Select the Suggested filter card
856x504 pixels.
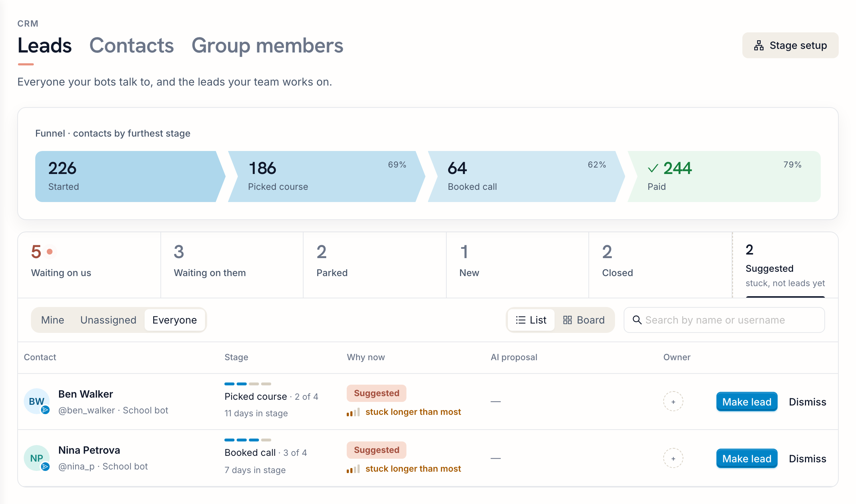pyautogui.click(x=785, y=265)
